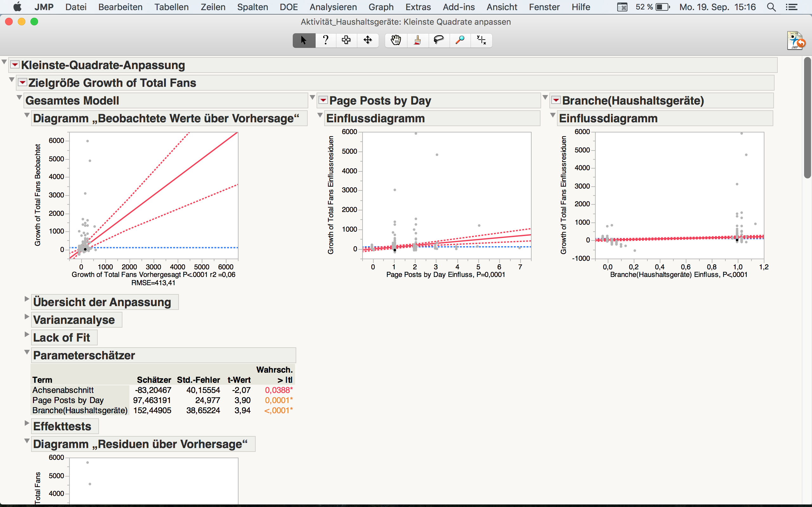The image size is (812, 507).
Task: Open red triangle menu for Page Posts by Day
Action: coord(323,100)
